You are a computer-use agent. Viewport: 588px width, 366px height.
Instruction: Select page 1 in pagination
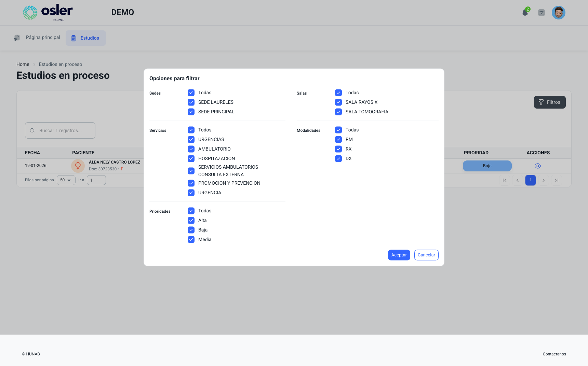[531, 180]
